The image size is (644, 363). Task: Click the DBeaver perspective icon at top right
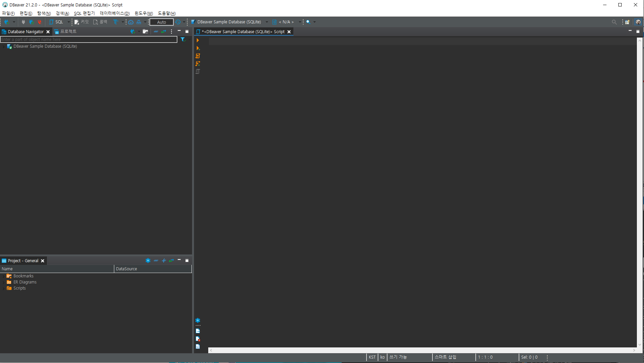tap(638, 22)
